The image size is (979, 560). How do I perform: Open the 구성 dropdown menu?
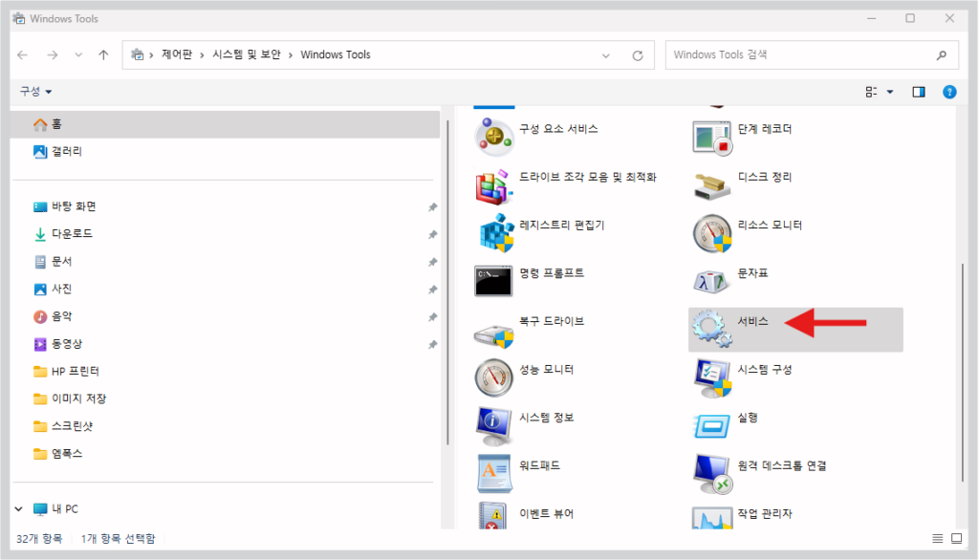pos(35,92)
